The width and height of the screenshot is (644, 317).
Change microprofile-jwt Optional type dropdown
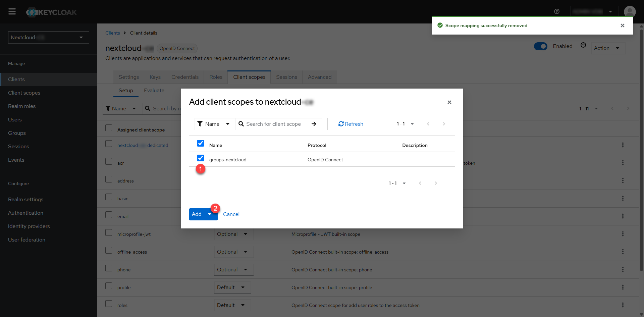pos(234,234)
